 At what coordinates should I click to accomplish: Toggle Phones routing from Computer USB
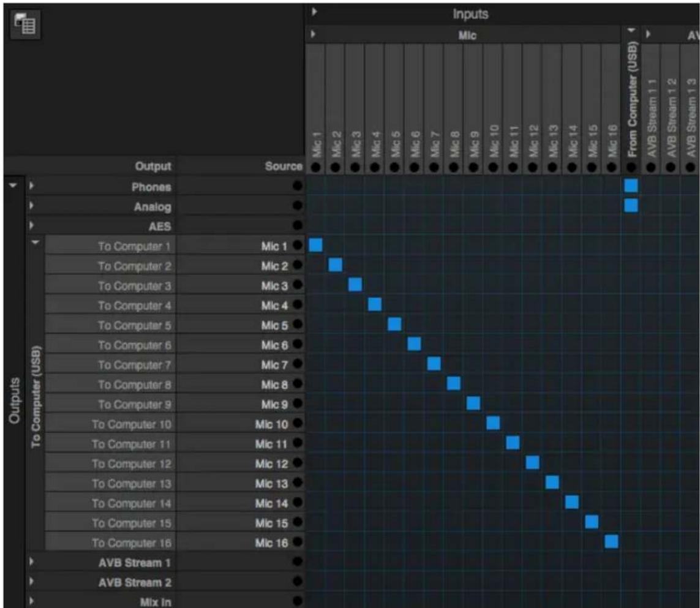(x=631, y=186)
